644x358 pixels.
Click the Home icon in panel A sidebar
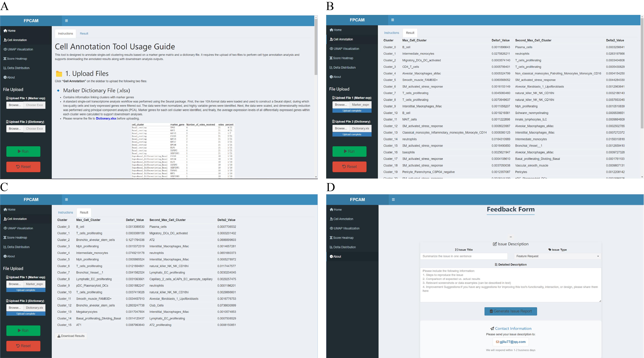[5, 31]
